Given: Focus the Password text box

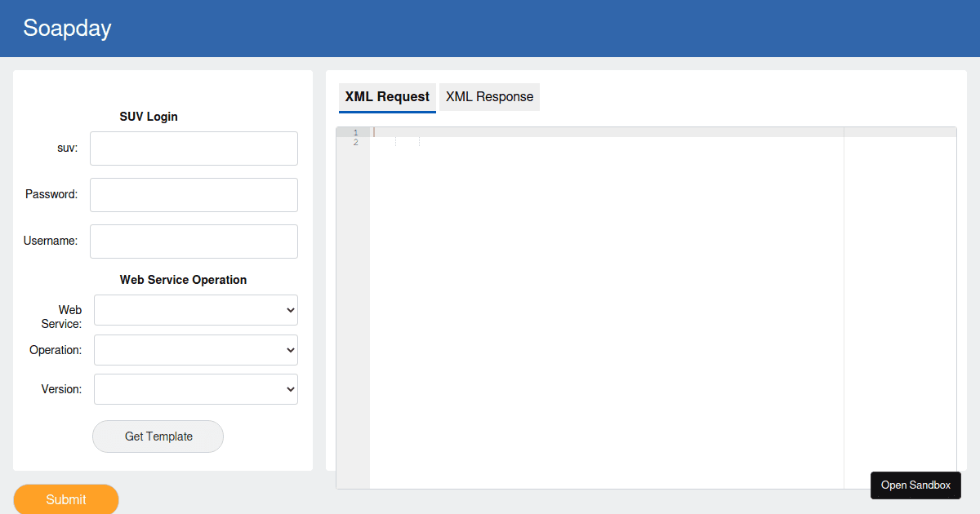Looking at the screenshot, I should click(x=194, y=195).
